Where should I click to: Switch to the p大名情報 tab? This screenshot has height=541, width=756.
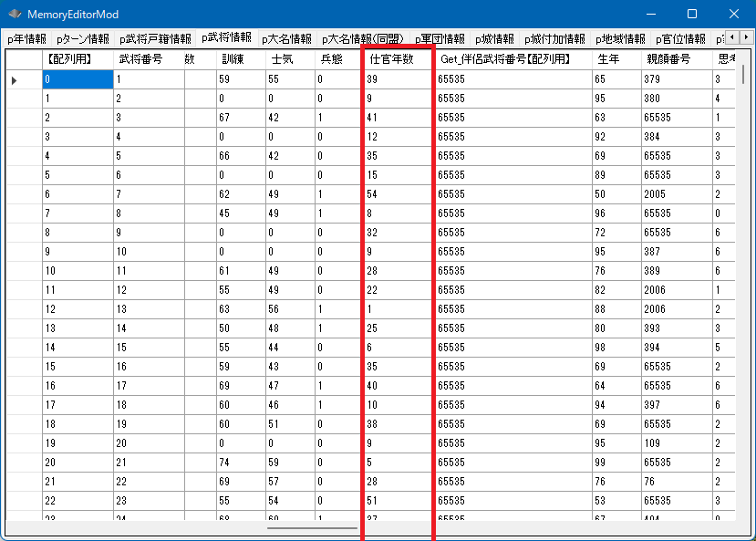pos(286,39)
